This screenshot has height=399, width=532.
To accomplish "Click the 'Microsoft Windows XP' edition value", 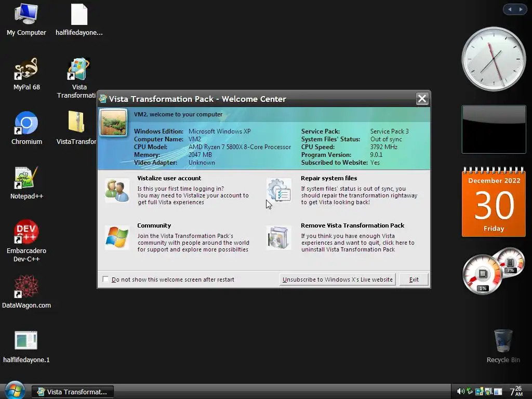I will 220,131.
